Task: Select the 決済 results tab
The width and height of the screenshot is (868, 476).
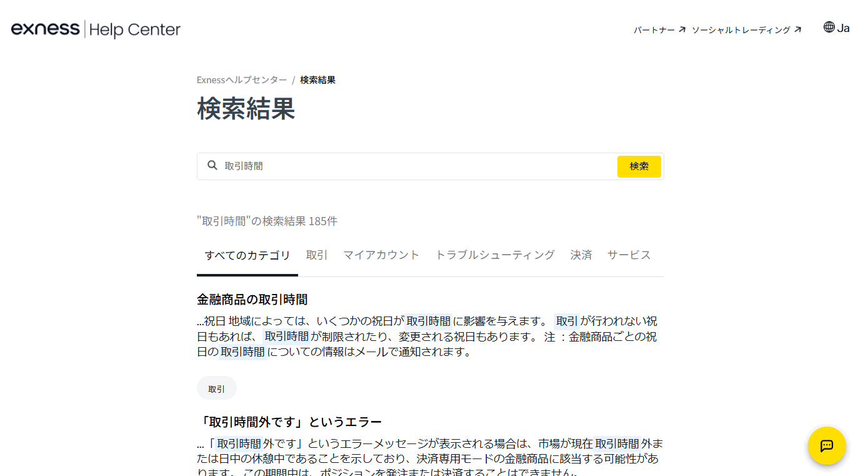Action: pyautogui.click(x=581, y=255)
